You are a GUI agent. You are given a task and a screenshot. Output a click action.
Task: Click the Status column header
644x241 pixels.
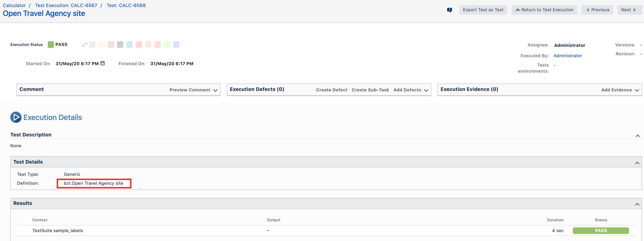601,220
